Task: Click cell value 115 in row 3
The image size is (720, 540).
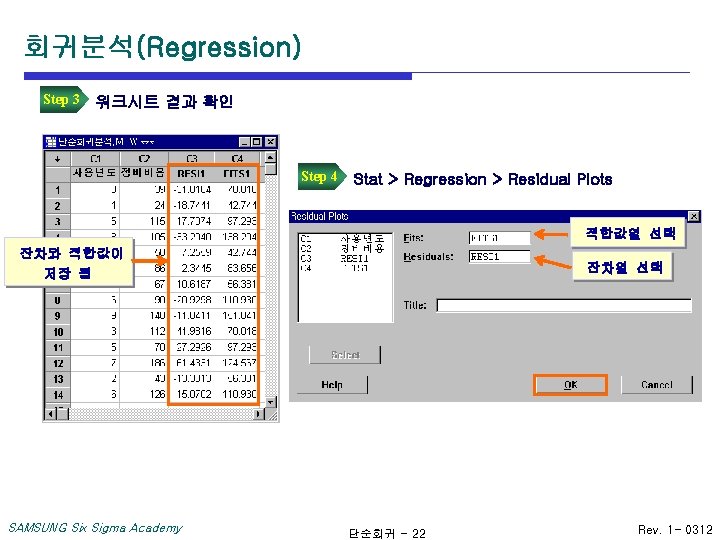Action: (x=144, y=221)
